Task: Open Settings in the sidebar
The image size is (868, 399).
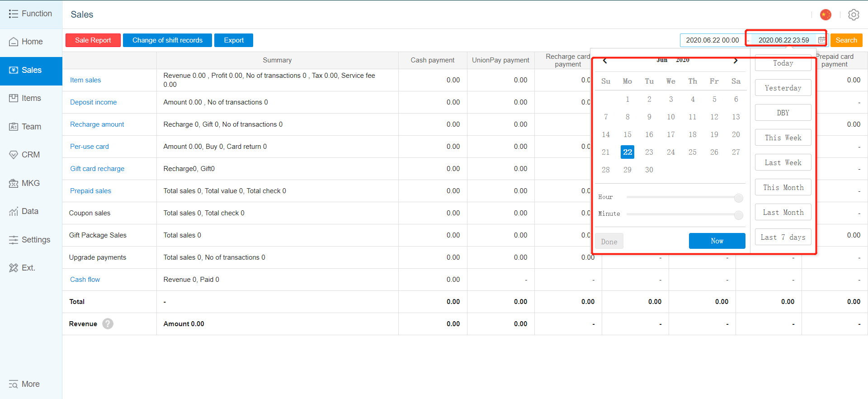Action: pos(31,240)
